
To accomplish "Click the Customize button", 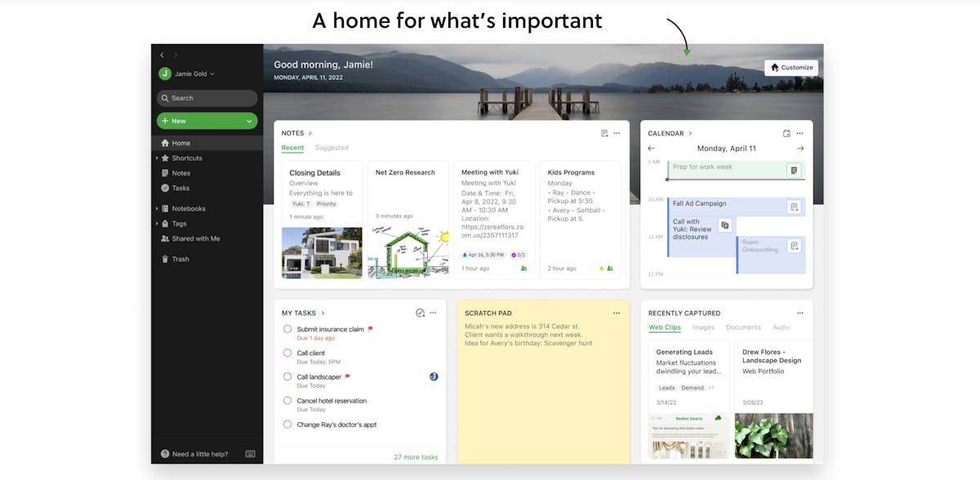I will pos(791,68).
